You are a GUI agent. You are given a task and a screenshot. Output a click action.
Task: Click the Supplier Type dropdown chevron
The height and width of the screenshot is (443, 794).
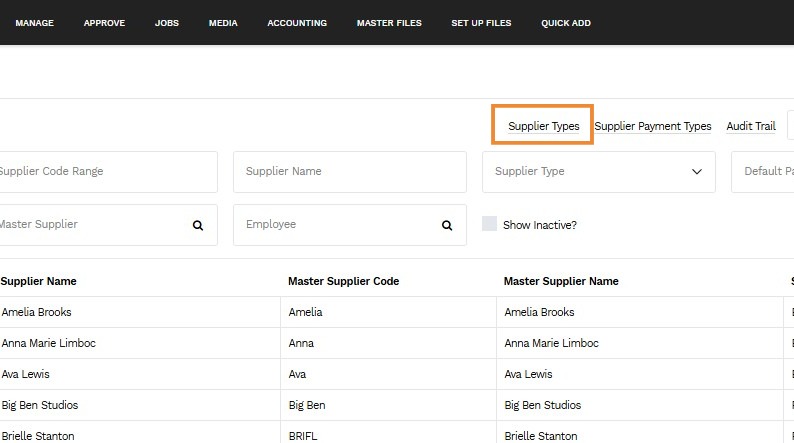point(697,172)
